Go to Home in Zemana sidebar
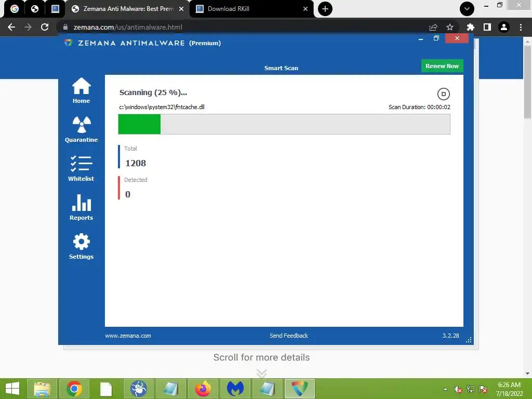532x399 pixels. pyautogui.click(x=81, y=90)
